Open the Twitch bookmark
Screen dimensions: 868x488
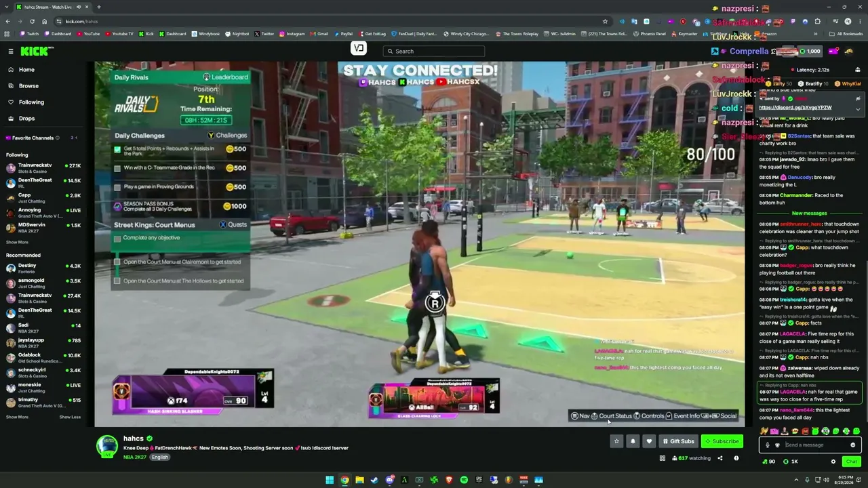click(28, 34)
